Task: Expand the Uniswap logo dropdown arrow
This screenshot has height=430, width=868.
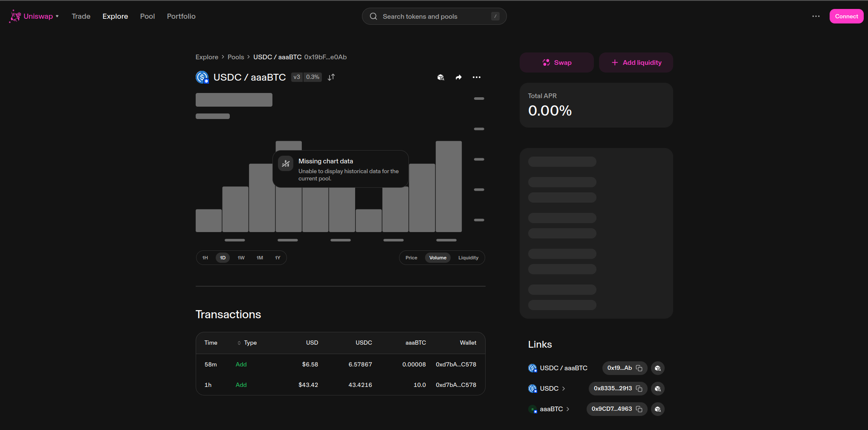Action: pos(57,16)
